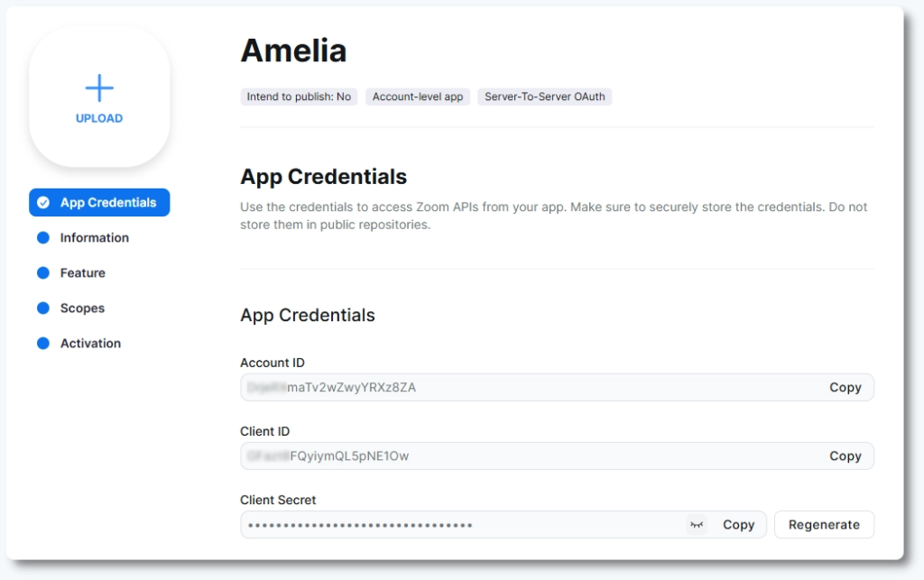This screenshot has width=924, height=580.
Task: Click inside the Account ID field
Action: pos(523,388)
